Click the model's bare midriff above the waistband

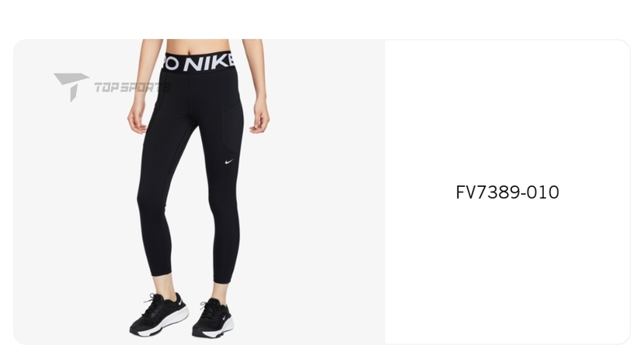pos(197,46)
